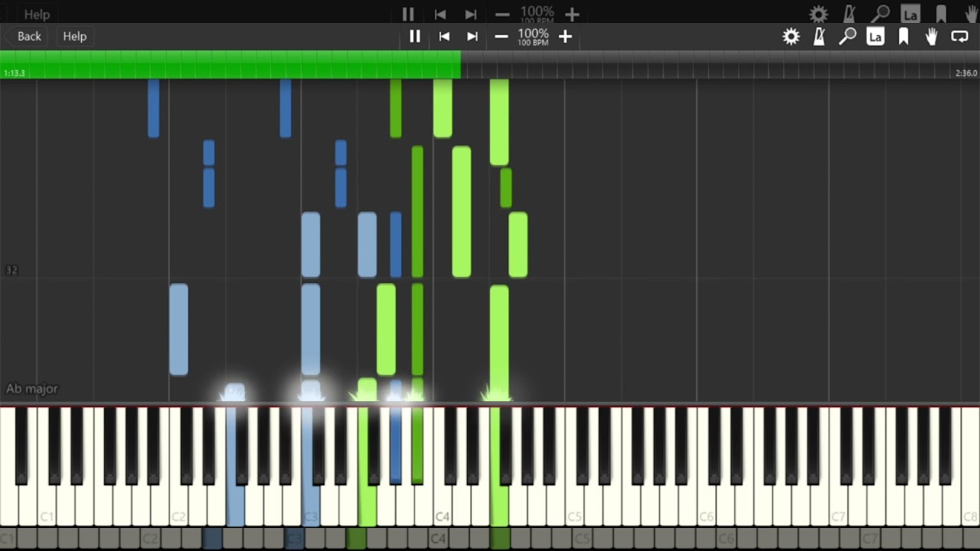Open Help next to the Back button
980x551 pixels.
click(x=74, y=36)
